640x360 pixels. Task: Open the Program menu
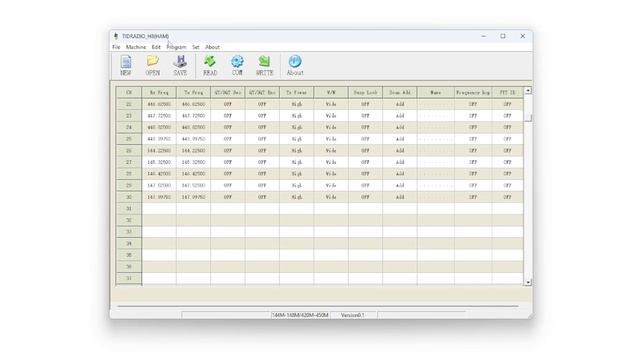[176, 47]
